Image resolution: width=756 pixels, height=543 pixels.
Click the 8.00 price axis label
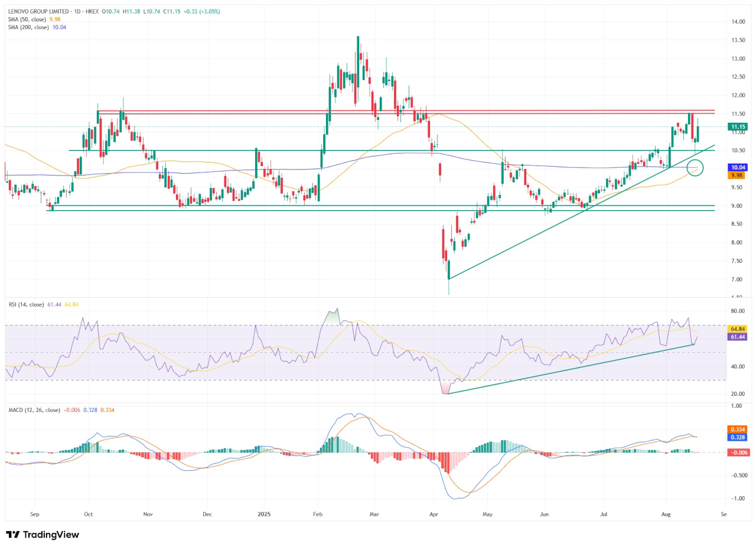point(738,242)
